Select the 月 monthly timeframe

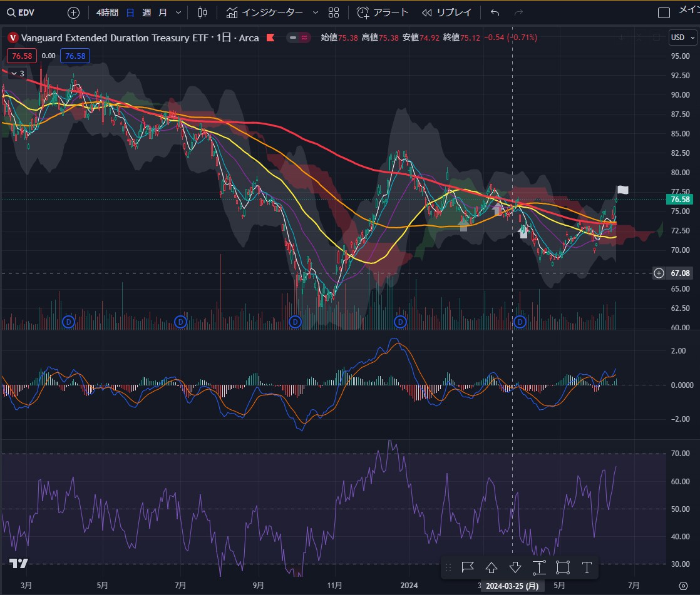pos(163,13)
